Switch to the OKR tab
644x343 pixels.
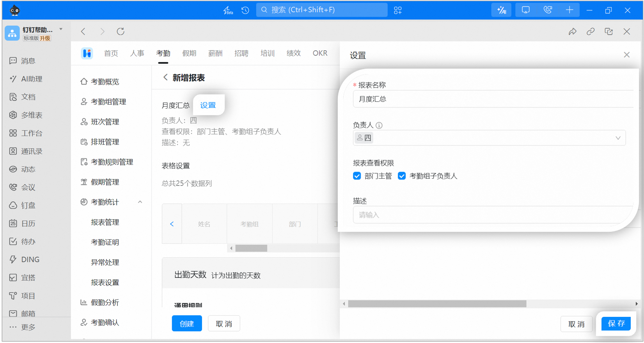pyautogui.click(x=320, y=53)
